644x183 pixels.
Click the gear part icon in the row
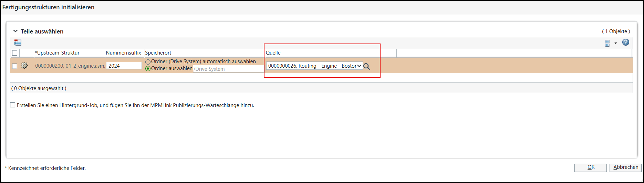[24, 66]
